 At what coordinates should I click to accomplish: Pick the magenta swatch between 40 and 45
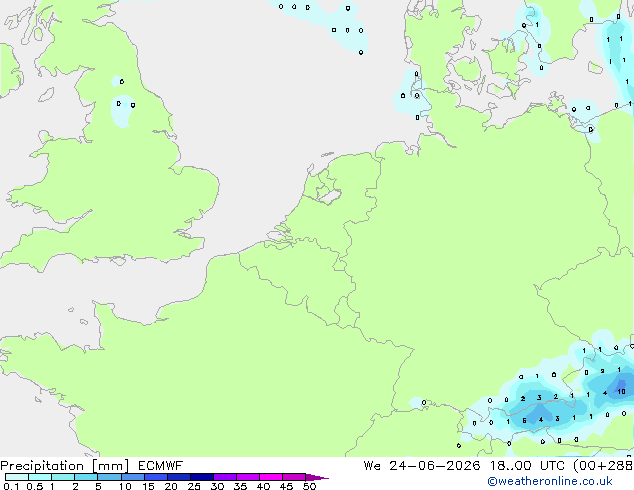[271, 477]
